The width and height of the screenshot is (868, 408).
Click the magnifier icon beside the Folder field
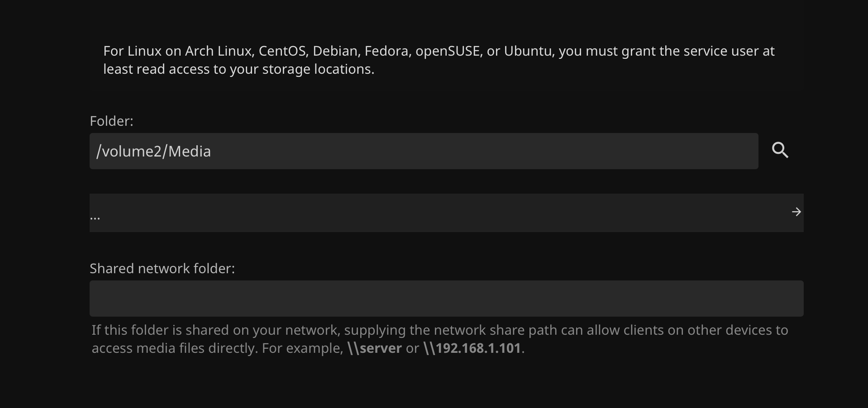coord(780,150)
